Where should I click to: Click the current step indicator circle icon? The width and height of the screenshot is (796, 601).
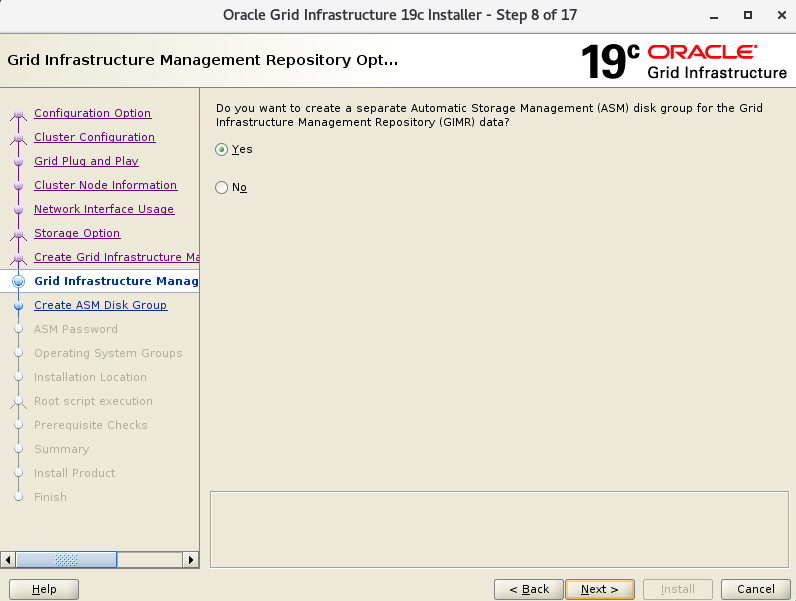tap(19, 281)
